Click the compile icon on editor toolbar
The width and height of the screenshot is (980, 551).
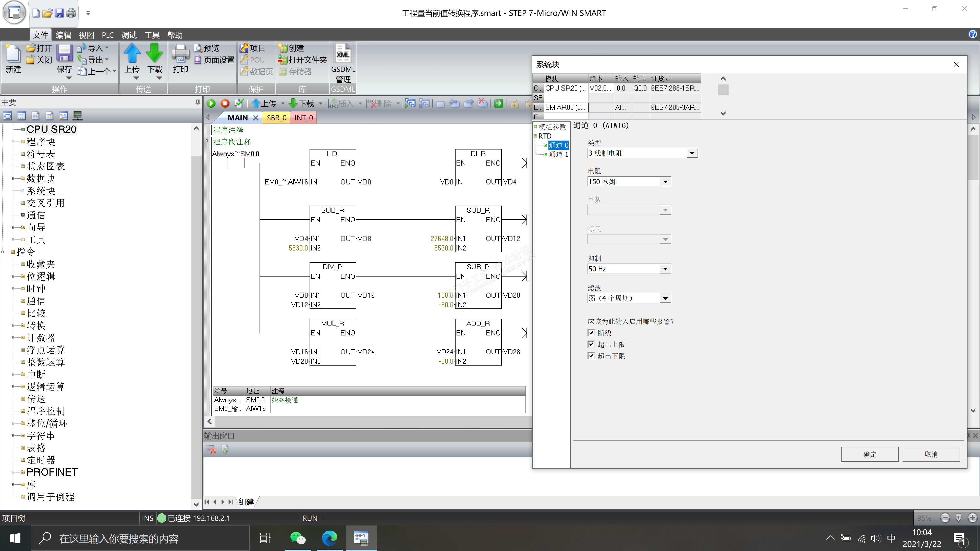[x=239, y=103]
